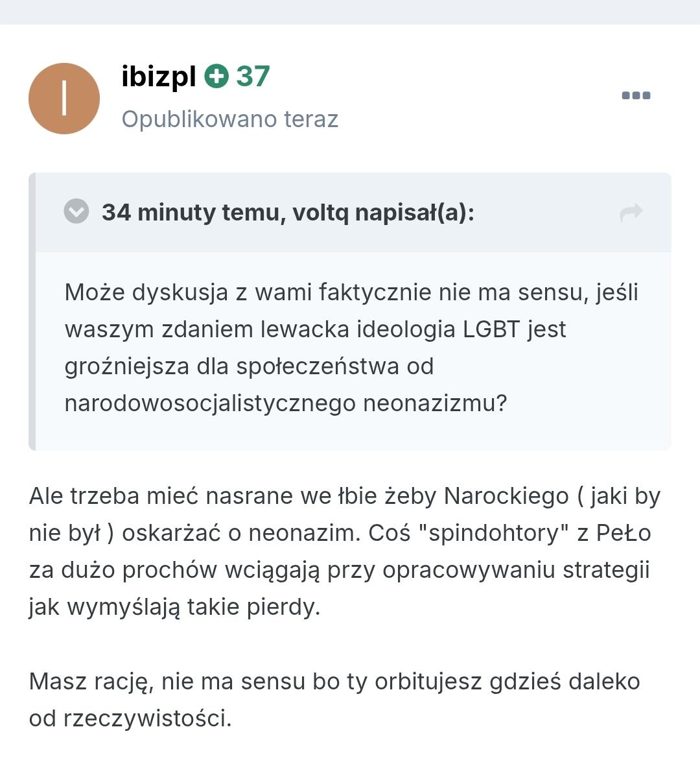Screen dimensions: 700x775
Task: Click the quoted text starting "Może dyskusja"
Action: coord(350,292)
